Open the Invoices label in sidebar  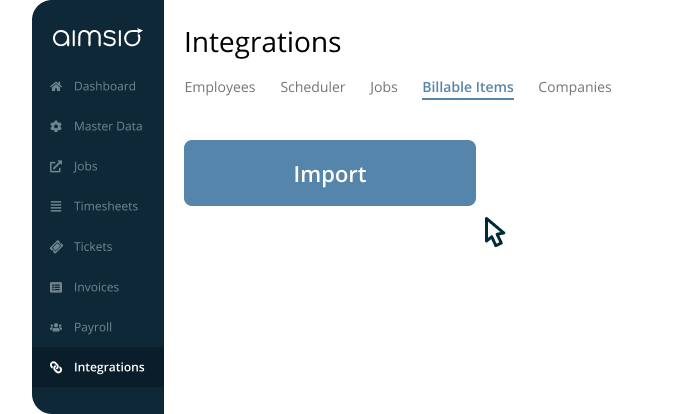96,287
